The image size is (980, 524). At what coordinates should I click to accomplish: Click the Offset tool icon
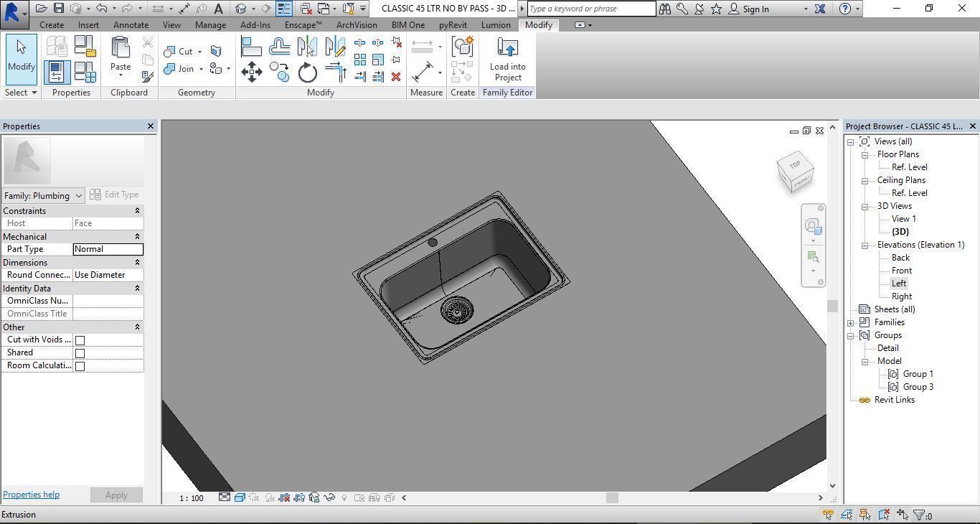[279, 47]
